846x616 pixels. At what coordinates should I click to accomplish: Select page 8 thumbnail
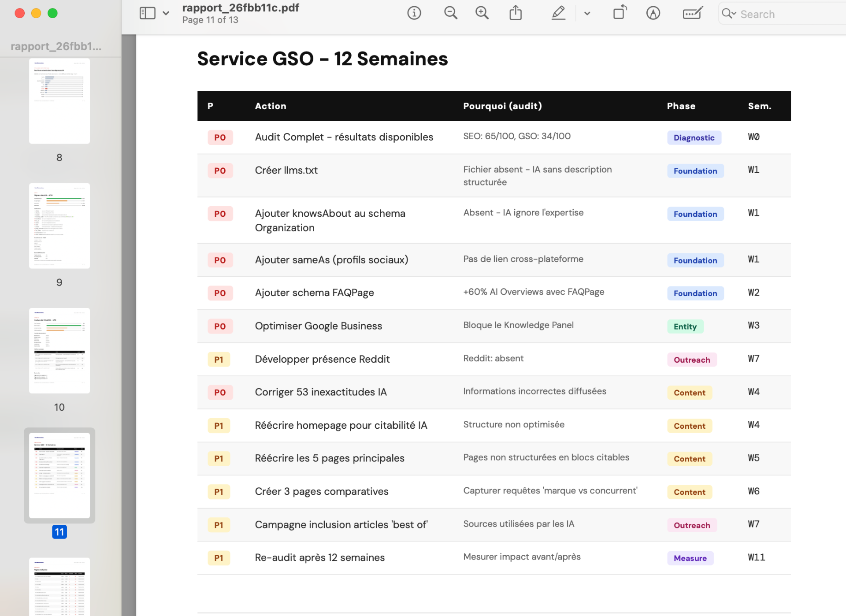point(59,101)
